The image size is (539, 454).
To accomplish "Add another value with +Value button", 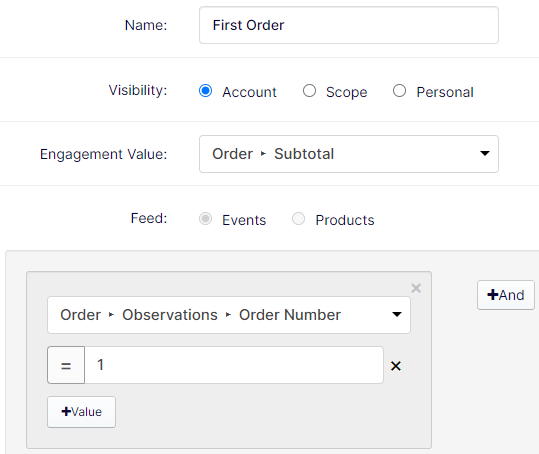I will click(81, 412).
